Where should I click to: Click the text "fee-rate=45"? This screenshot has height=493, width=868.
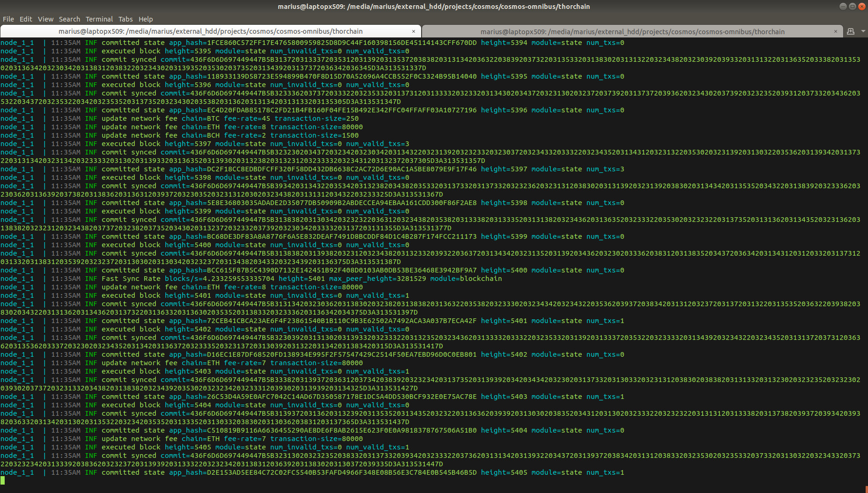click(x=247, y=118)
